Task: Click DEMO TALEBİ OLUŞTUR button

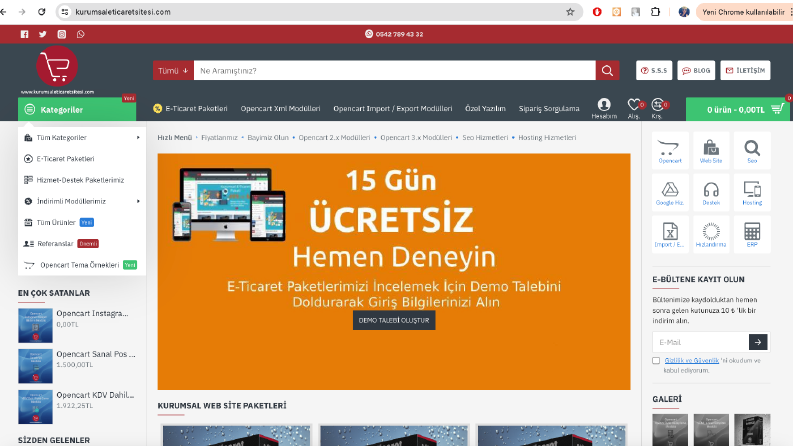Action: click(x=394, y=320)
